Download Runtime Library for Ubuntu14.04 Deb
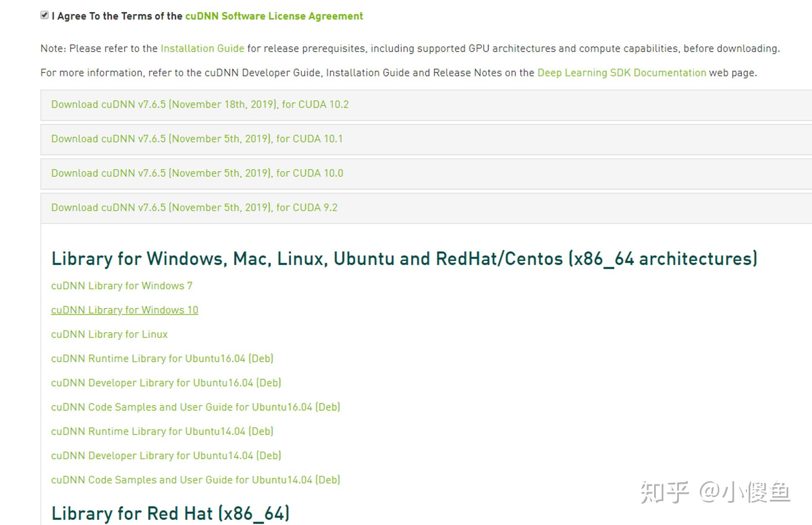Viewport: 812px width, 525px height. click(162, 431)
